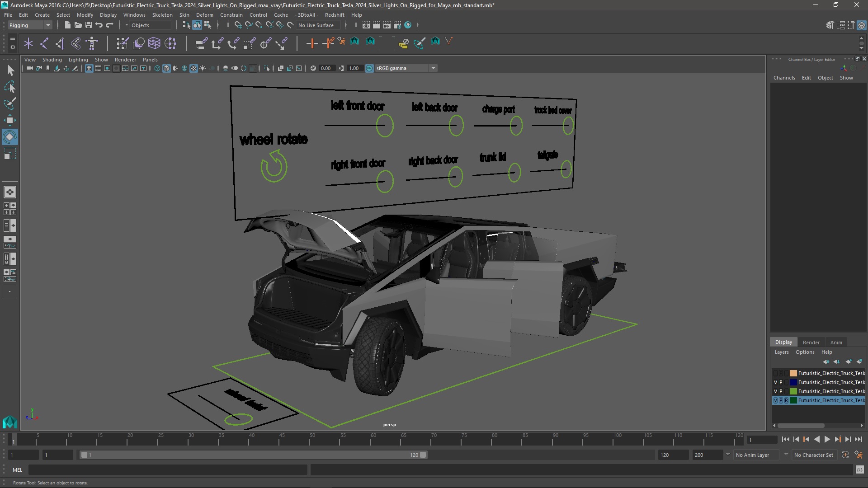Click the MEL script type label

(x=17, y=470)
